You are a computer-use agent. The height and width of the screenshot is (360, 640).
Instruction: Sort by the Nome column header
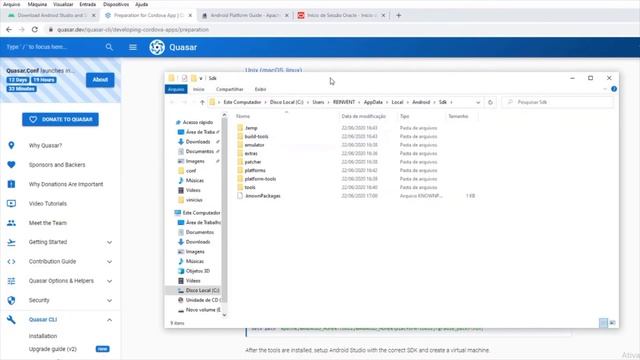click(x=243, y=117)
